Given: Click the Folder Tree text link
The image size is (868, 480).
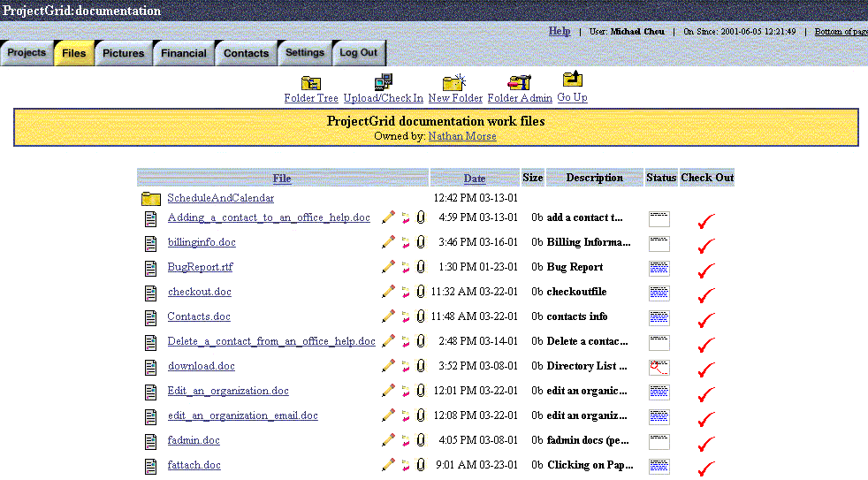Looking at the screenshot, I should (311, 98).
